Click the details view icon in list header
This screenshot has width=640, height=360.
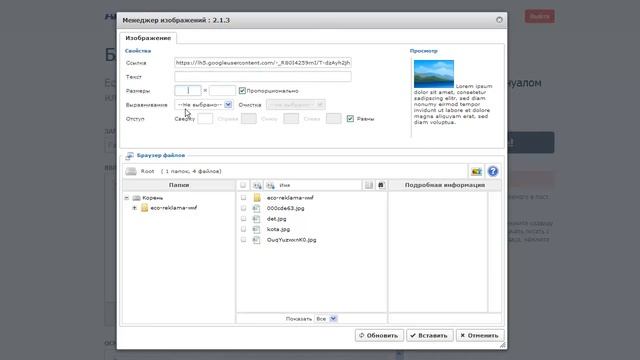(x=369, y=185)
